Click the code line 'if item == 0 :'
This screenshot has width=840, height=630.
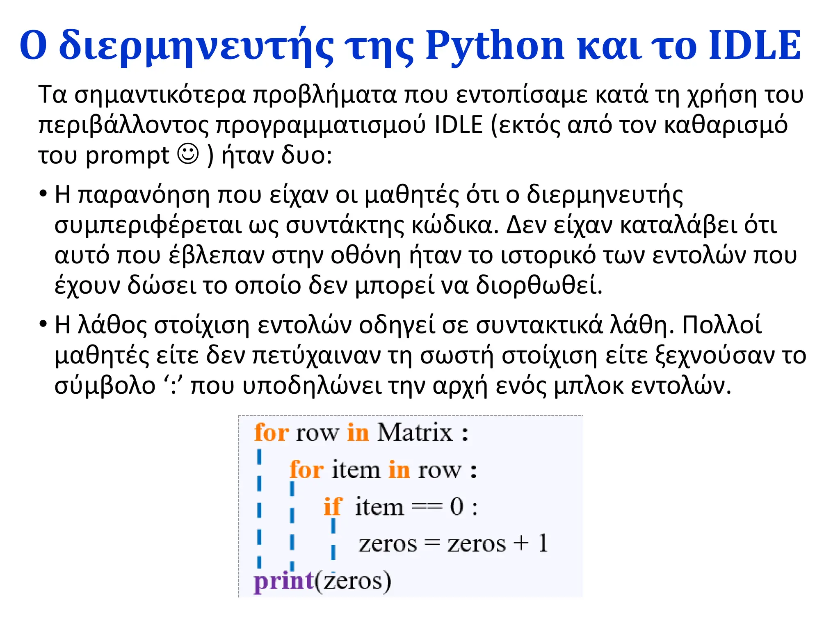click(x=401, y=506)
